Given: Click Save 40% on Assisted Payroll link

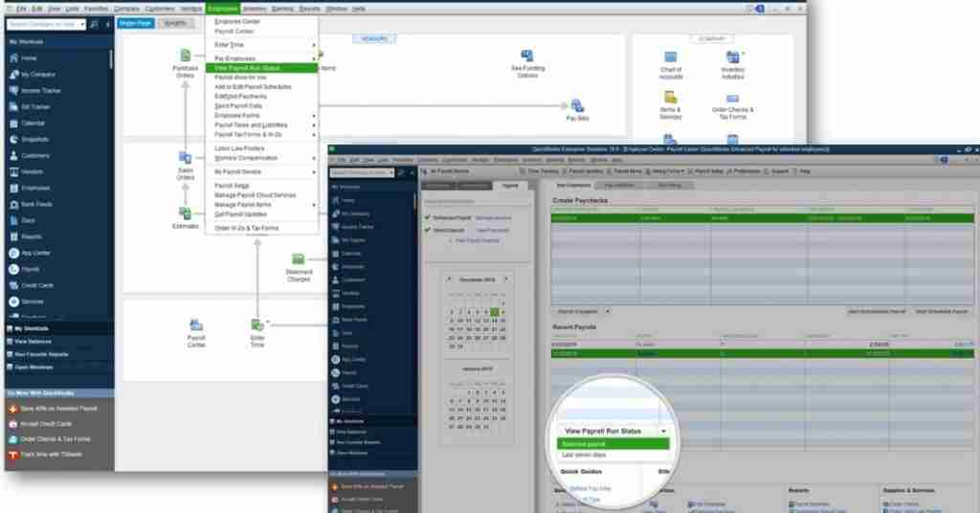Looking at the screenshot, I should (x=58, y=409).
